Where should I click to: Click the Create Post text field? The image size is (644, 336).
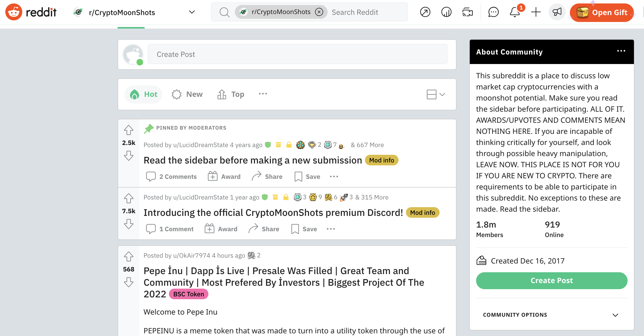[x=298, y=54]
